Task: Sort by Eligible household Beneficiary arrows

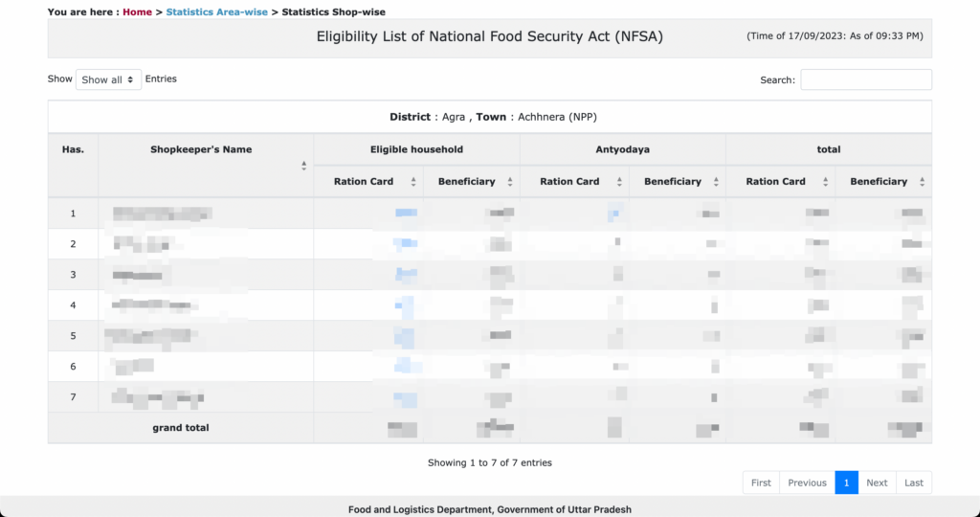Action: [510, 182]
